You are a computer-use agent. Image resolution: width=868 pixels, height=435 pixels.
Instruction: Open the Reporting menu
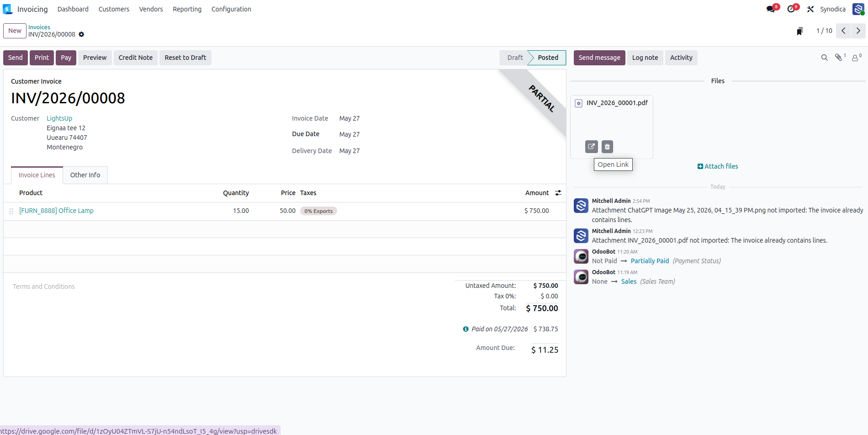tap(187, 9)
